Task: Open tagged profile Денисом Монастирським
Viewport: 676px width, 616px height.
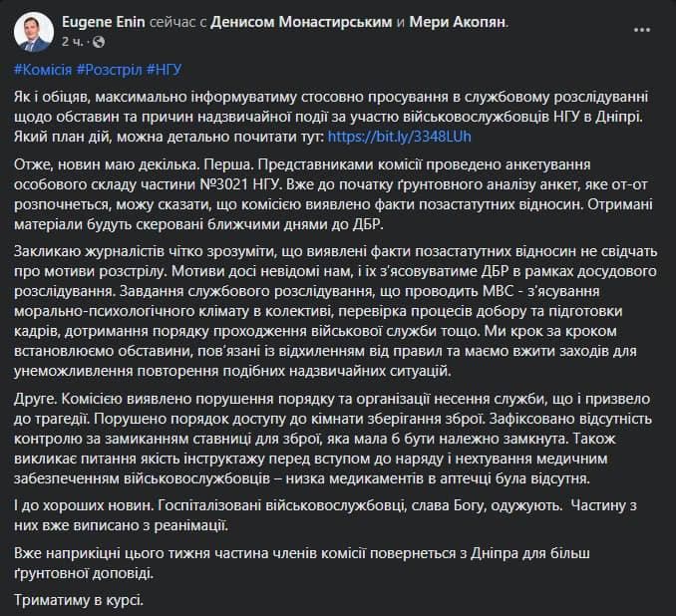Action: tap(299, 21)
